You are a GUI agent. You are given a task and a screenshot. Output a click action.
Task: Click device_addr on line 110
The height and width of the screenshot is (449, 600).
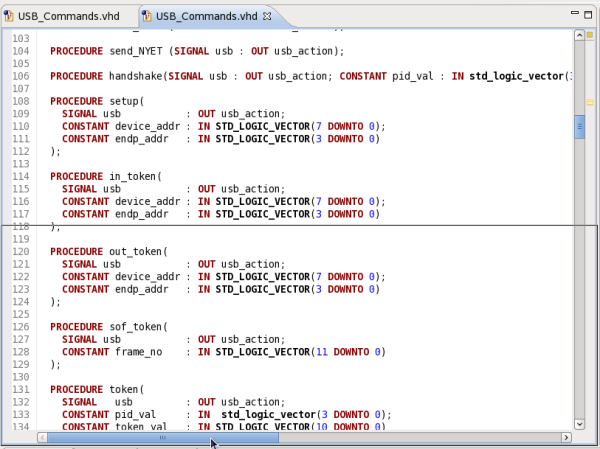[148, 126]
